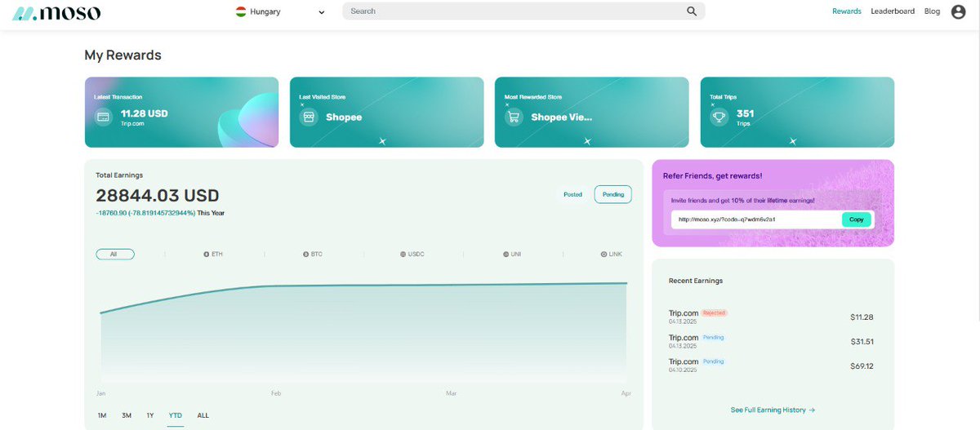
Task: Open the Full Earning History link
Action: tap(773, 410)
